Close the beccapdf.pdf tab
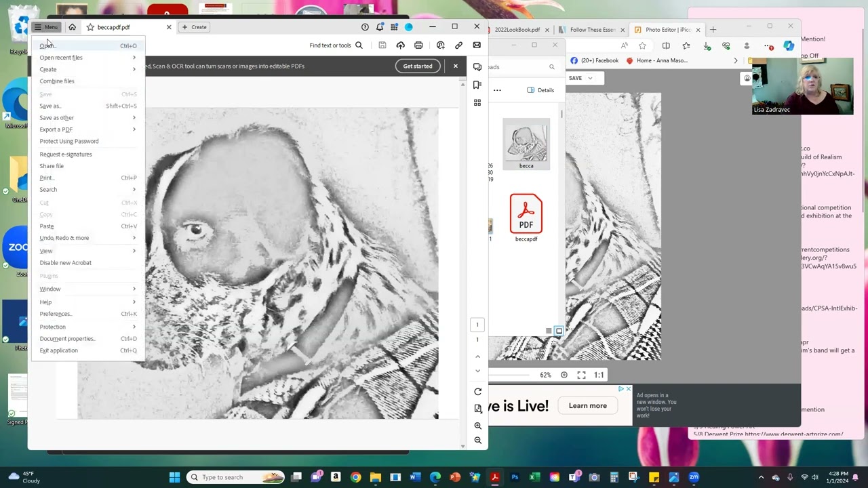 coord(169,27)
